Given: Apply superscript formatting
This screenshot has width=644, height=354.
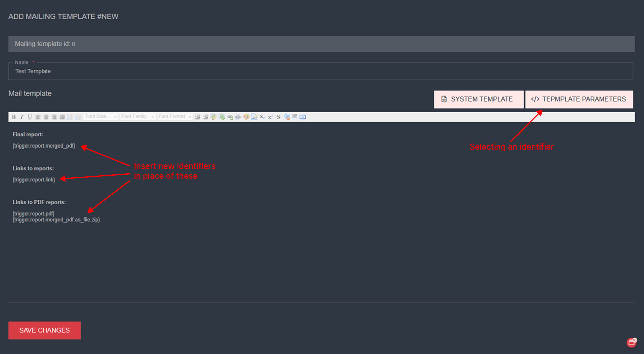Looking at the screenshot, I should point(270,117).
